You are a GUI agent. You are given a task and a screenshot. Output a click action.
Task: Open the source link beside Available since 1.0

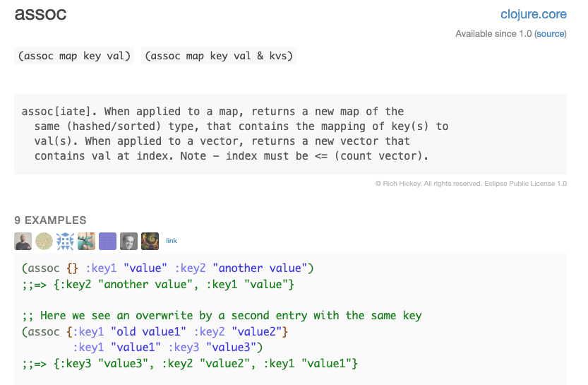(x=550, y=34)
